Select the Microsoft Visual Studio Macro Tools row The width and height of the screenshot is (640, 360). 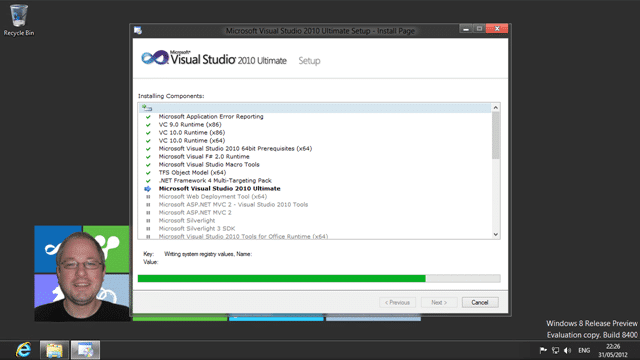click(209, 164)
